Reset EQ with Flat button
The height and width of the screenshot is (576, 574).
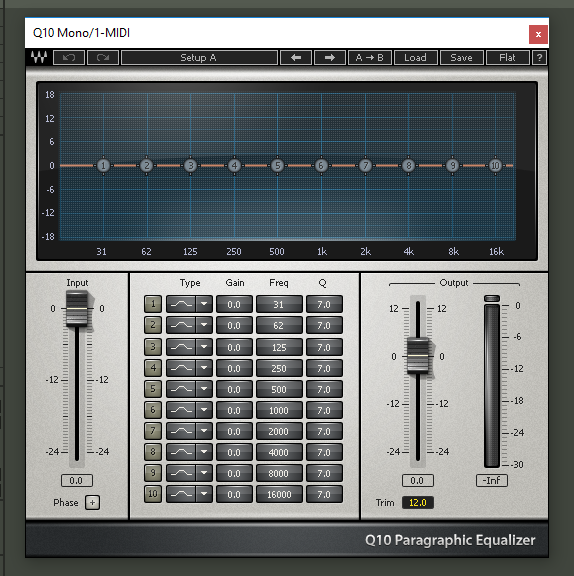pos(507,58)
